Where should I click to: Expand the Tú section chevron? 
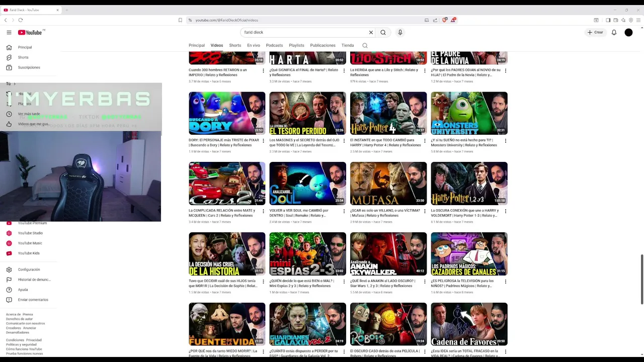(x=15, y=84)
